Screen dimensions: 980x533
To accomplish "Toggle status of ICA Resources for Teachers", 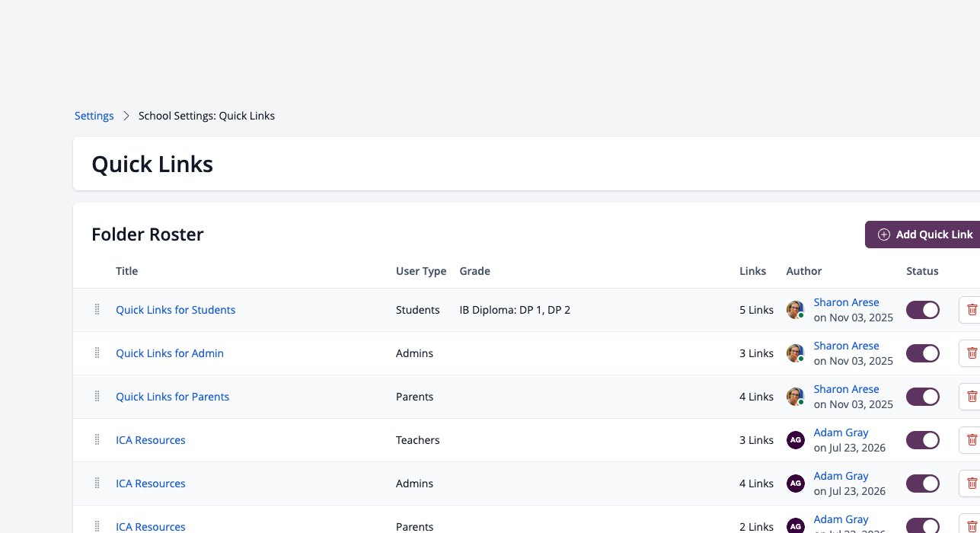I will (x=923, y=440).
